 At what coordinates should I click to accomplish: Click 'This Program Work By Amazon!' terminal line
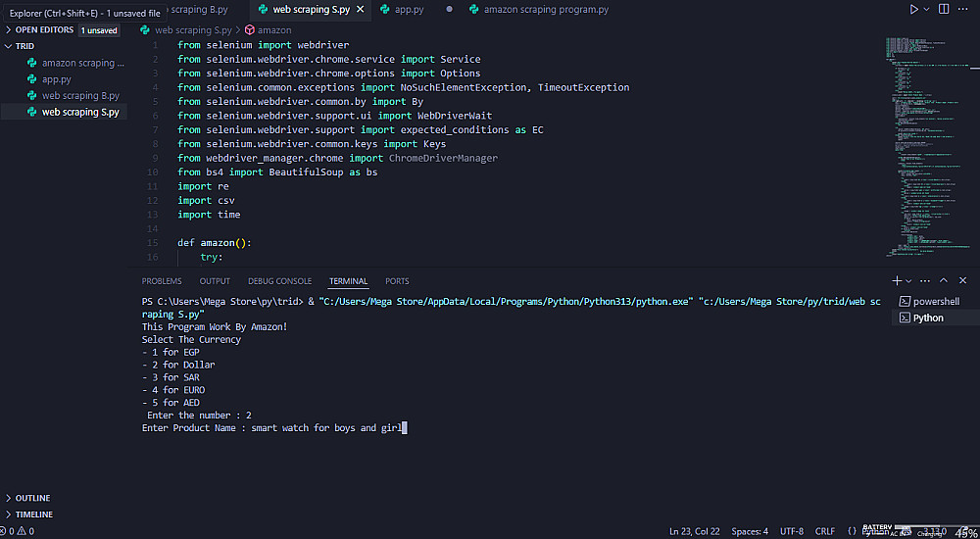click(x=215, y=327)
